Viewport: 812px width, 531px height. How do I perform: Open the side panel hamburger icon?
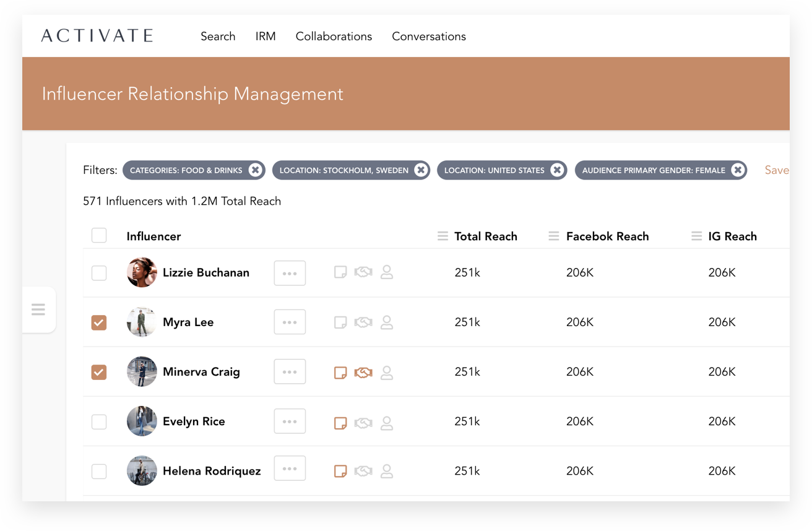tap(38, 309)
